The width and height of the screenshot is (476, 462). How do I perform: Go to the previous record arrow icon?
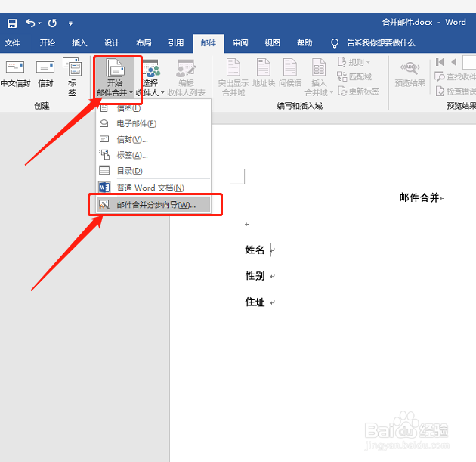(454, 62)
